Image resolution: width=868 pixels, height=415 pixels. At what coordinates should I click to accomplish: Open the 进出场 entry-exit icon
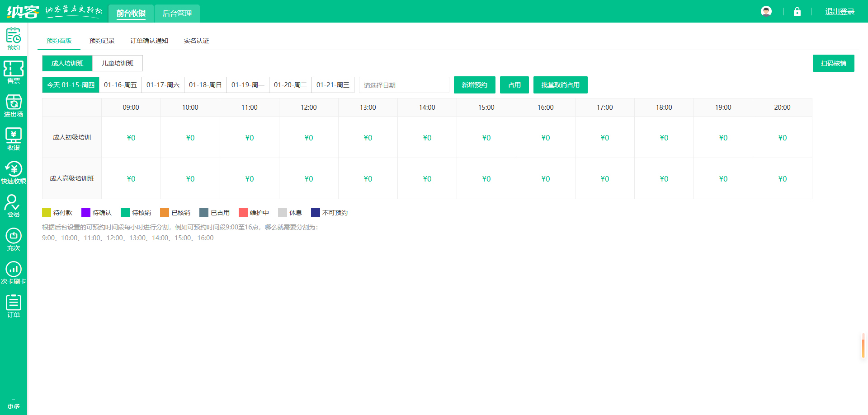14,106
